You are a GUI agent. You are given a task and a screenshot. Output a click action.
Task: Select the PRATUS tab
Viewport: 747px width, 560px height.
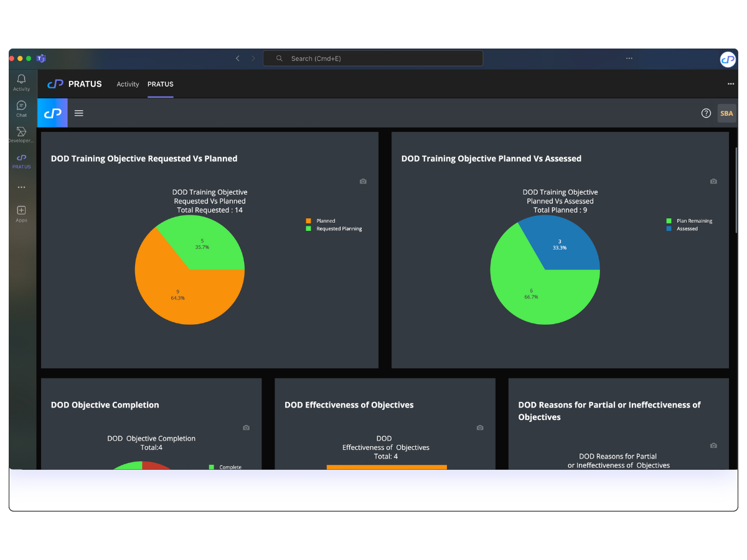(x=160, y=84)
